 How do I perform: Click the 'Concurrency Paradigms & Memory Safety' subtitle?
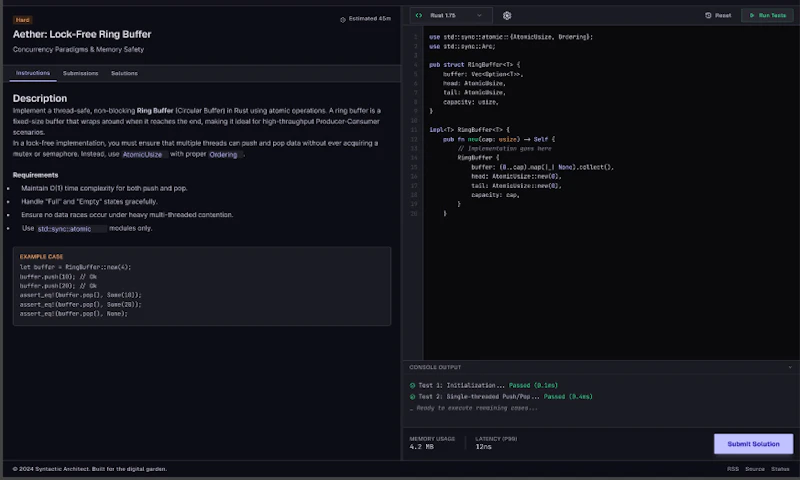pos(78,49)
